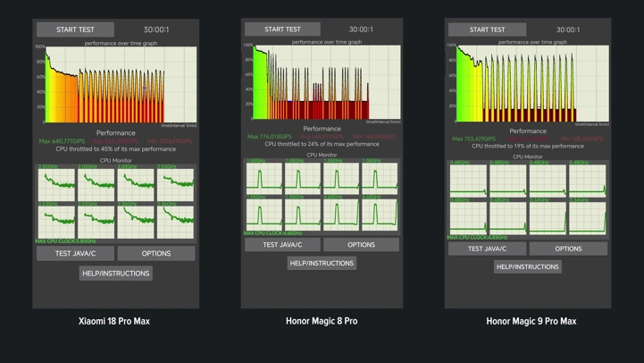The width and height of the screenshot is (644, 363).
Task: Click 'MAX CPU CLOCK:4.83GHz' label
Action: point(477,237)
